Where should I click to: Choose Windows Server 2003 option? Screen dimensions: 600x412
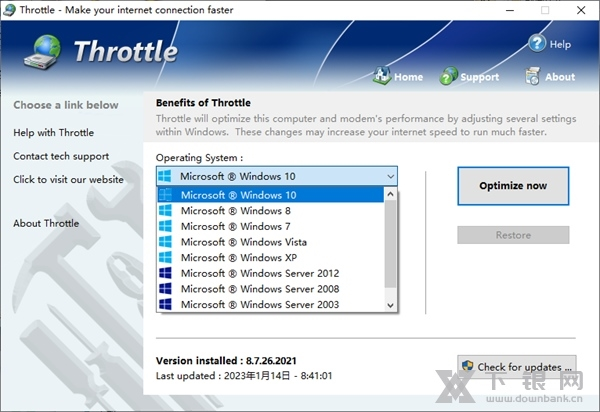271,305
